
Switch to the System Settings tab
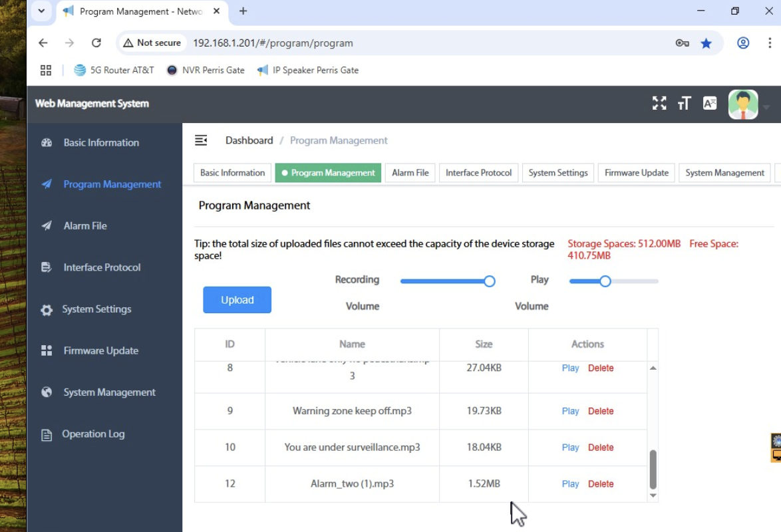pyautogui.click(x=558, y=173)
